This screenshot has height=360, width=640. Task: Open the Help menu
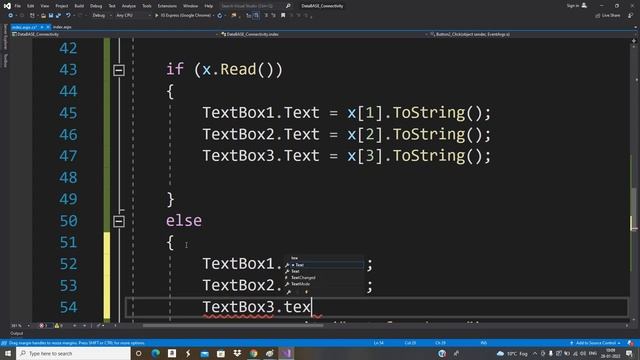[x=209, y=6]
